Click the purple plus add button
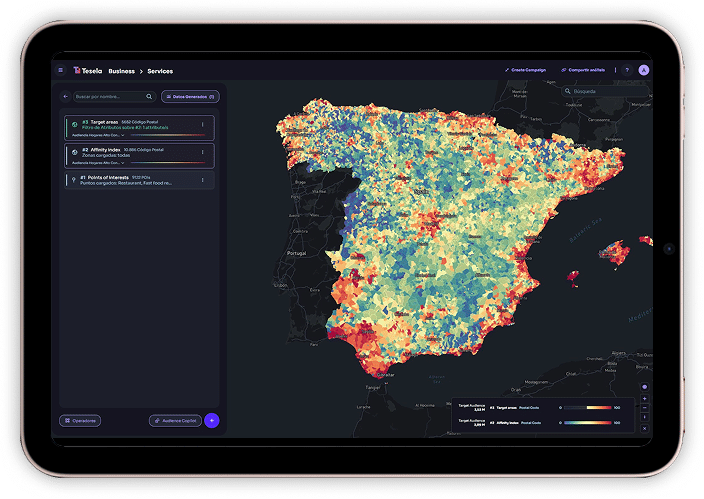 211,420
